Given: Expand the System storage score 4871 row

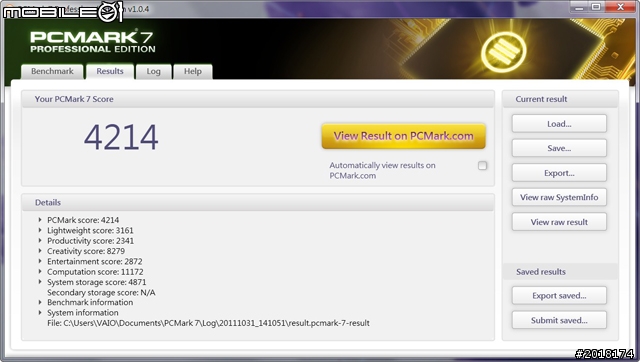Looking at the screenshot, I should (x=40, y=282).
